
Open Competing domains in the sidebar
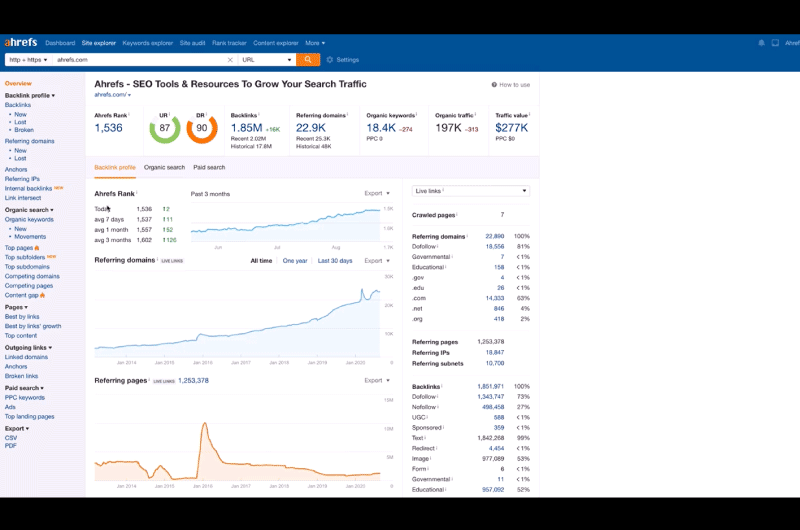(32, 276)
